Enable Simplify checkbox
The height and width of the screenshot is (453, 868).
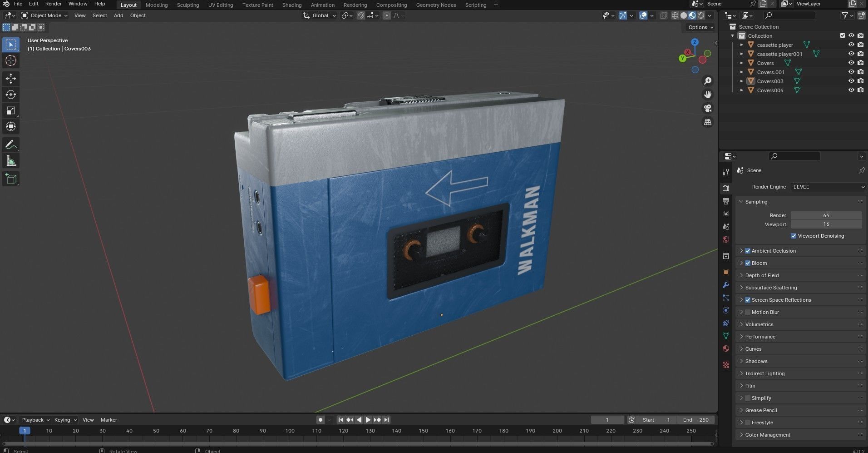[x=748, y=398]
